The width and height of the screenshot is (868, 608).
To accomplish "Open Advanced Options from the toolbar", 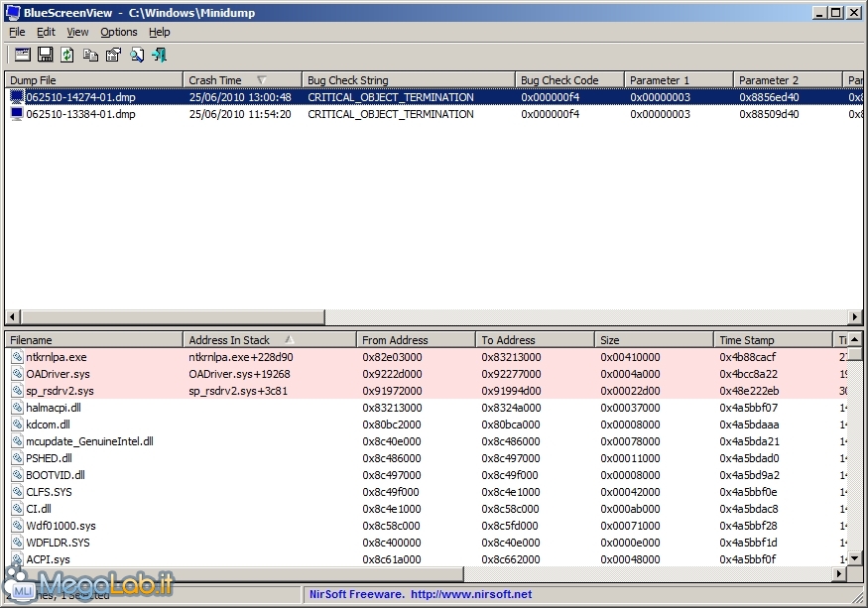I will [x=22, y=55].
